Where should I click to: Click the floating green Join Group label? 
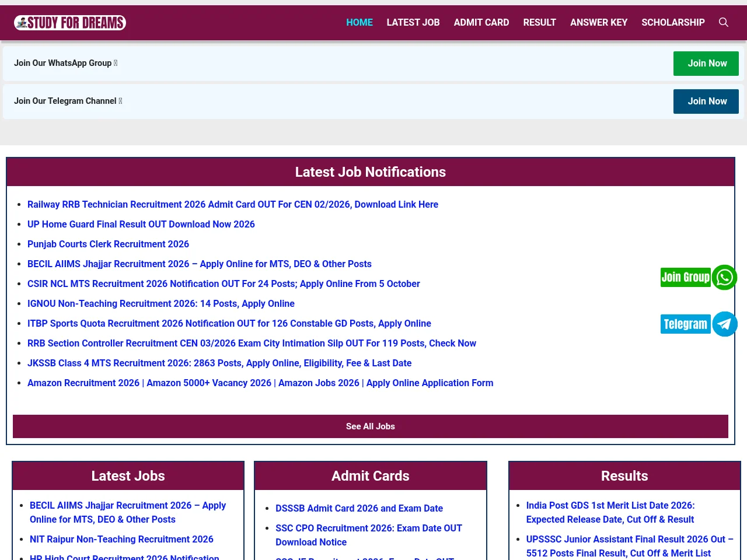click(x=686, y=278)
